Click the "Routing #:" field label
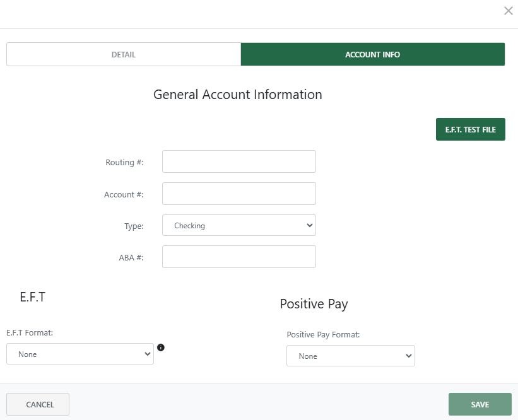This screenshot has height=420, width=518. pyautogui.click(x=124, y=163)
